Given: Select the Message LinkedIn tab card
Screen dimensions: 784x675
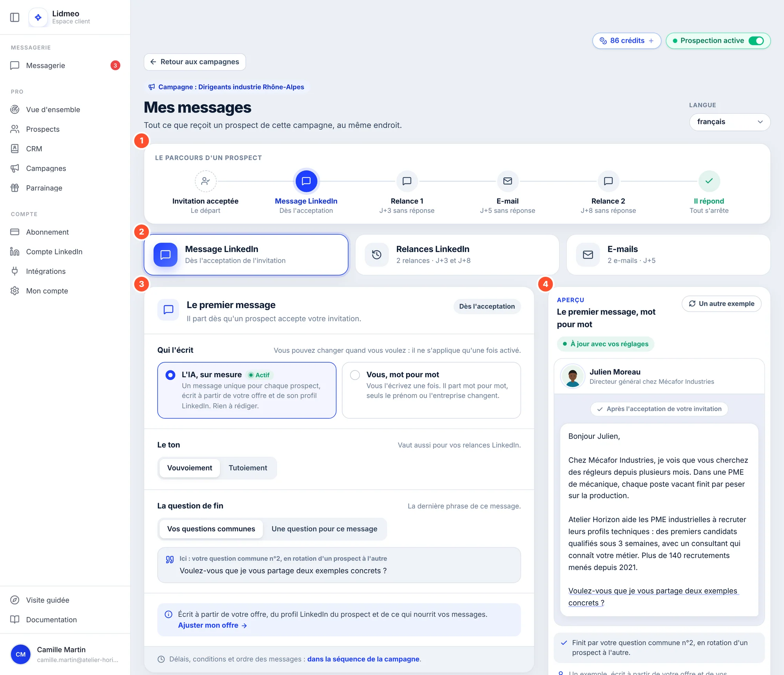Looking at the screenshot, I should click(x=246, y=255).
